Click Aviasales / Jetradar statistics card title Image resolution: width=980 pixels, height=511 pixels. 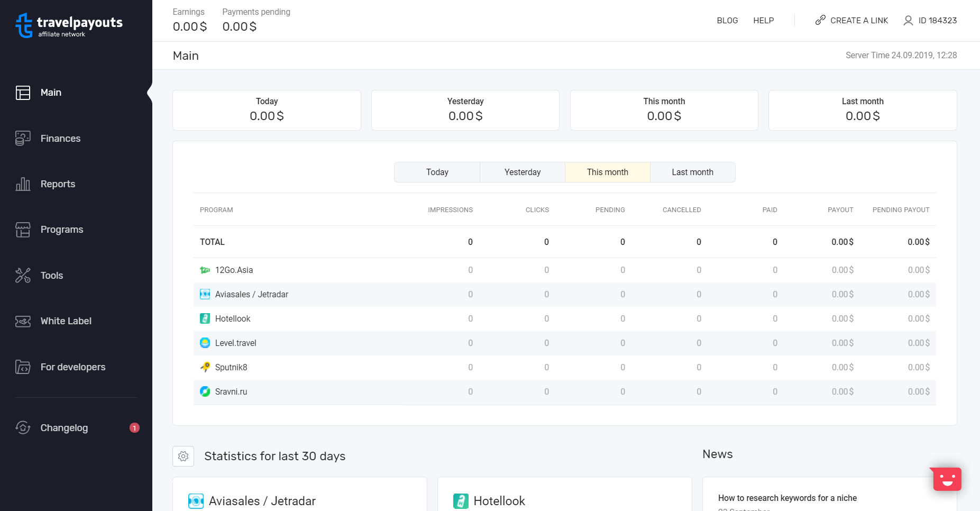point(262,501)
